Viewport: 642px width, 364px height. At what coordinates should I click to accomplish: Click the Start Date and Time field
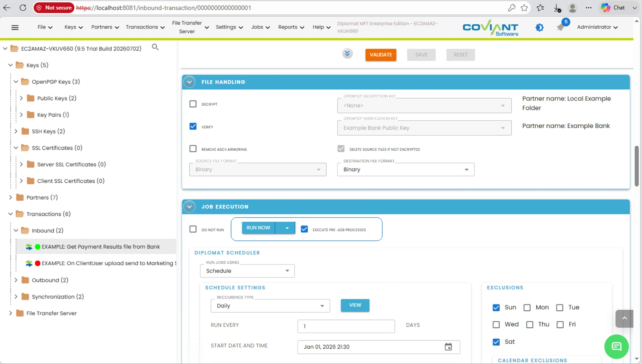click(x=379, y=347)
